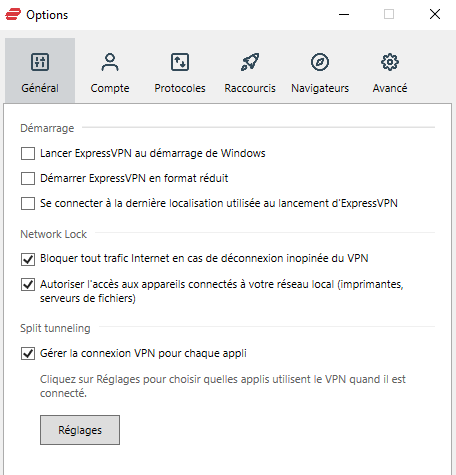
Task: Click the Network Lock section heading
Action: click(54, 234)
